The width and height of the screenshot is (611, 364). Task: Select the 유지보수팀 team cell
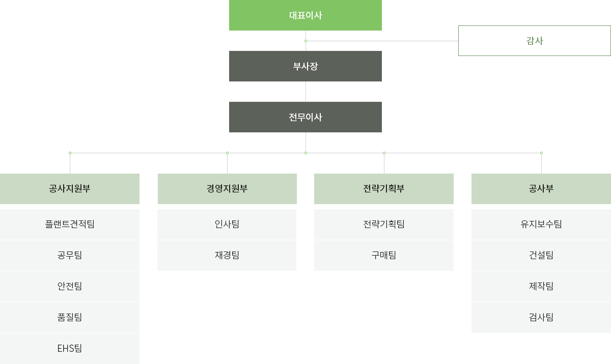[541, 225]
